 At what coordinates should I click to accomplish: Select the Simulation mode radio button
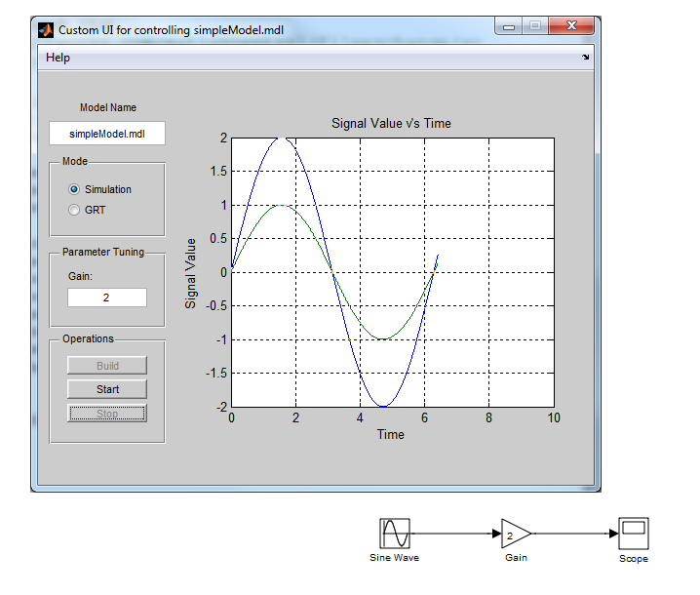click(x=74, y=189)
